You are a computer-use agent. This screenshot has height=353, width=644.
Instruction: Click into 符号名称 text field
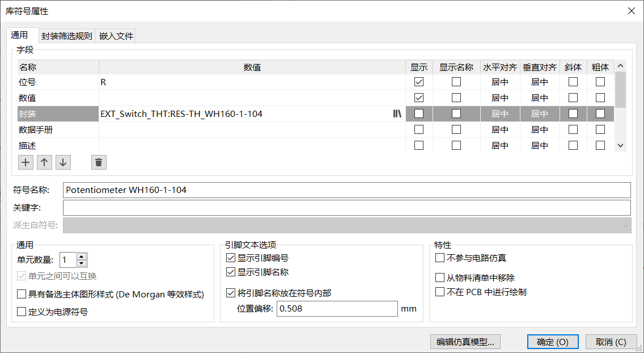[x=346, y=190]
